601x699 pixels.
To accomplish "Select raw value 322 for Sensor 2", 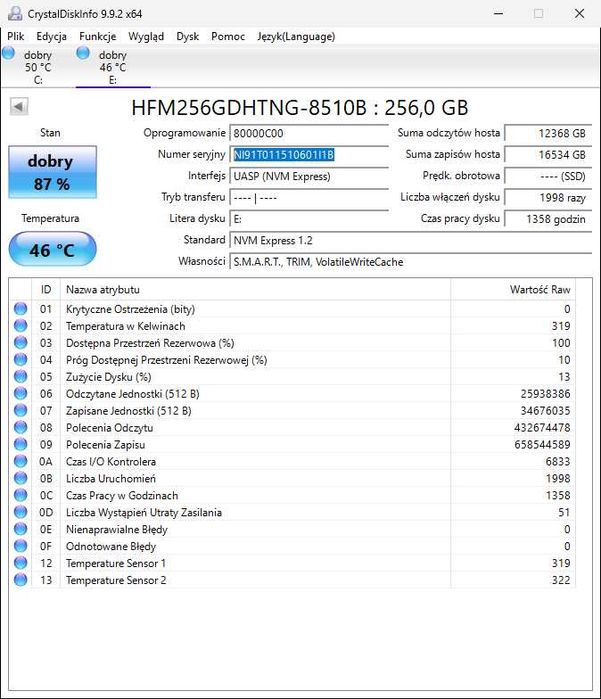I will pos(561,580).
